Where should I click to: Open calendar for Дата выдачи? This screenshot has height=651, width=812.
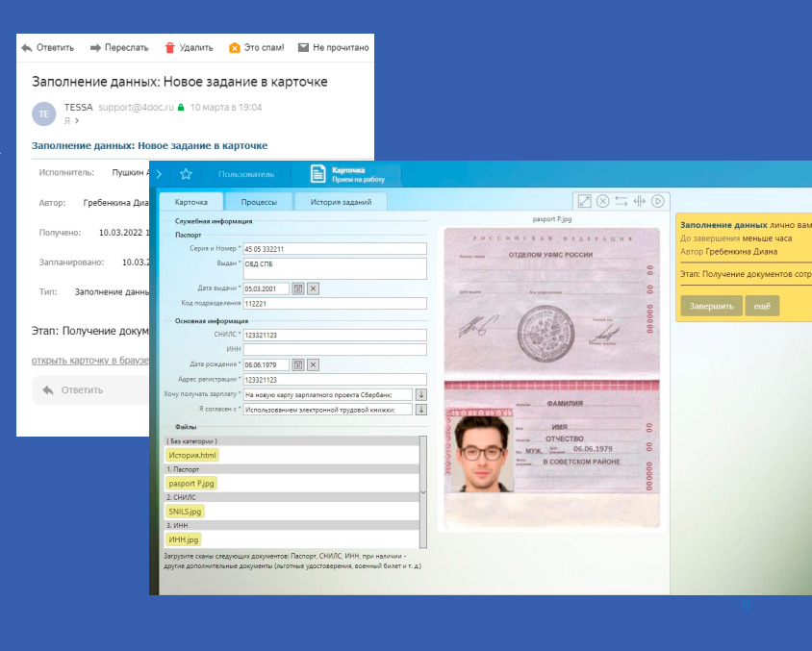pos(297,288)
